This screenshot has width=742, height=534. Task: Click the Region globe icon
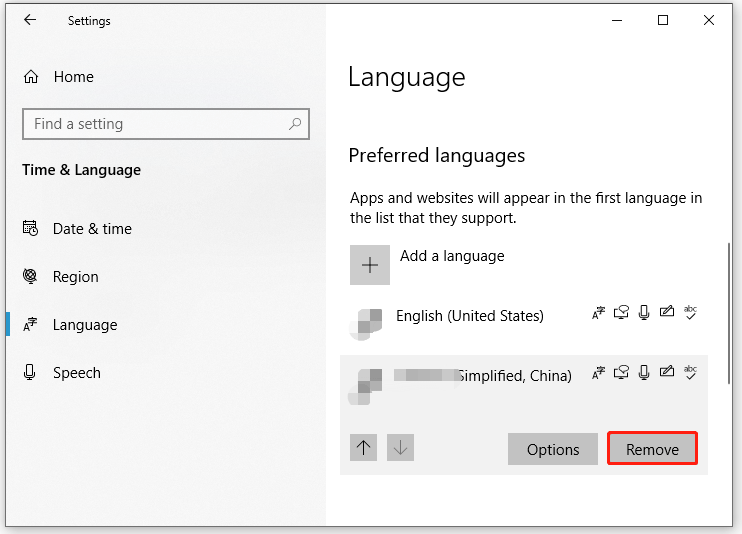pyautogui.click(x=30, y=276)
